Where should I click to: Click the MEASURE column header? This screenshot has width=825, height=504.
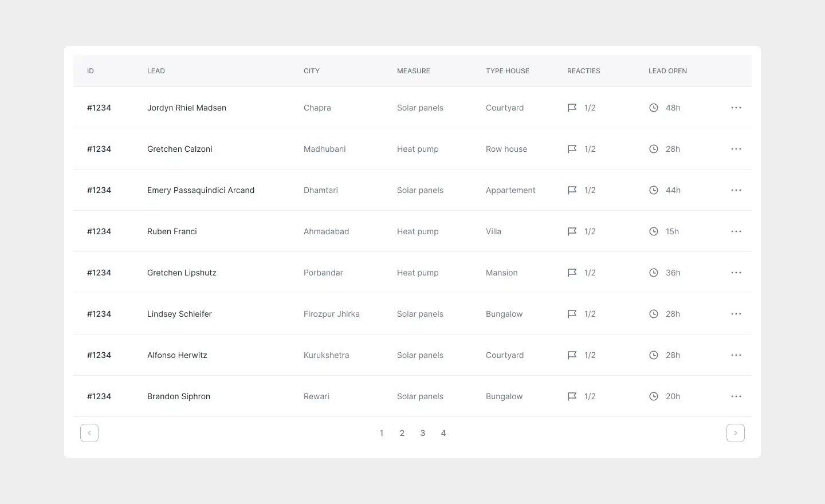click(414, 71)
